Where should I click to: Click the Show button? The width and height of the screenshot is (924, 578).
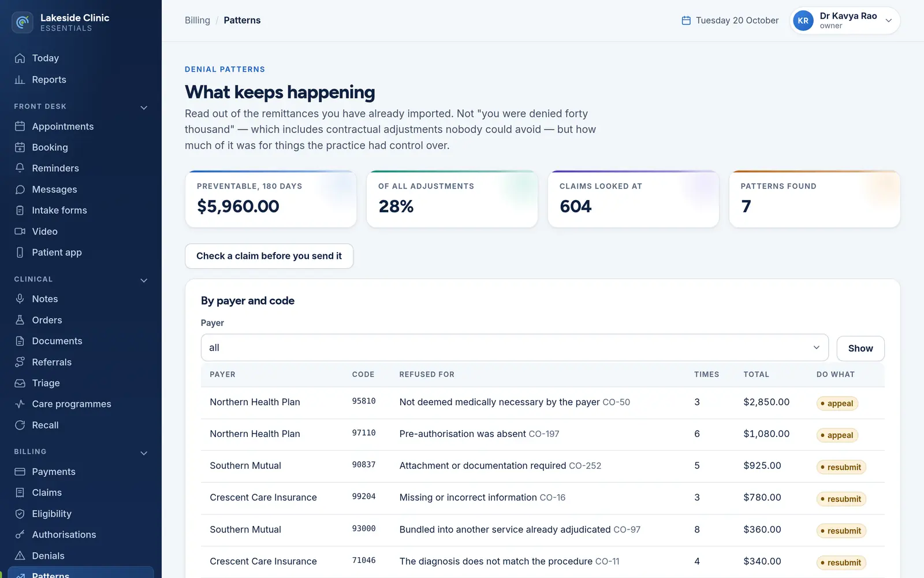(x=860, y=349)
